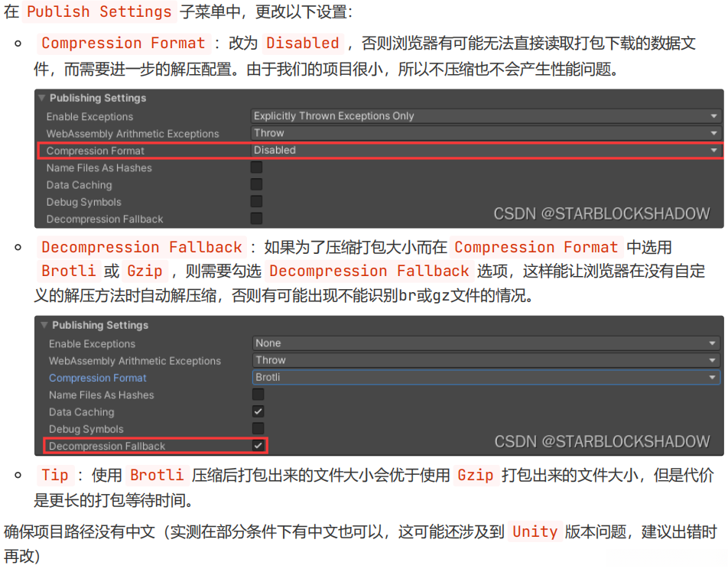The width and height of the screenshot is (728, 572).
Task: Uncheck the checked Decompression Fallback checkbox
Action: (x=258, y=446)
